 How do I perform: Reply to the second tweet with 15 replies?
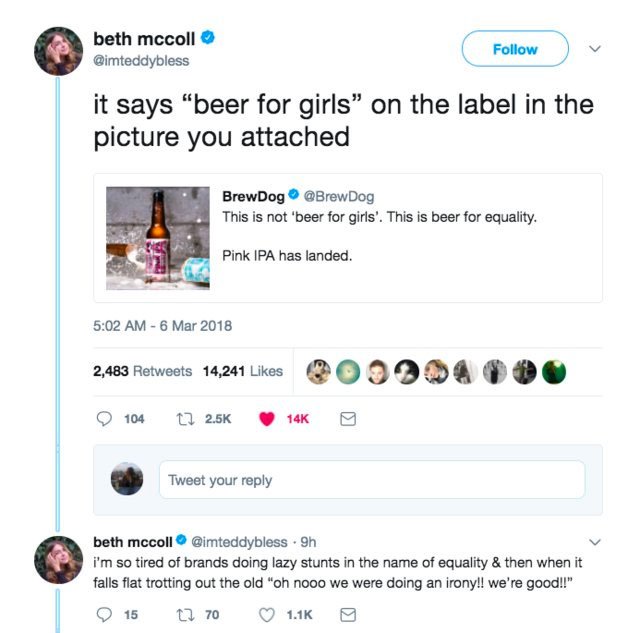click(103, 614)
